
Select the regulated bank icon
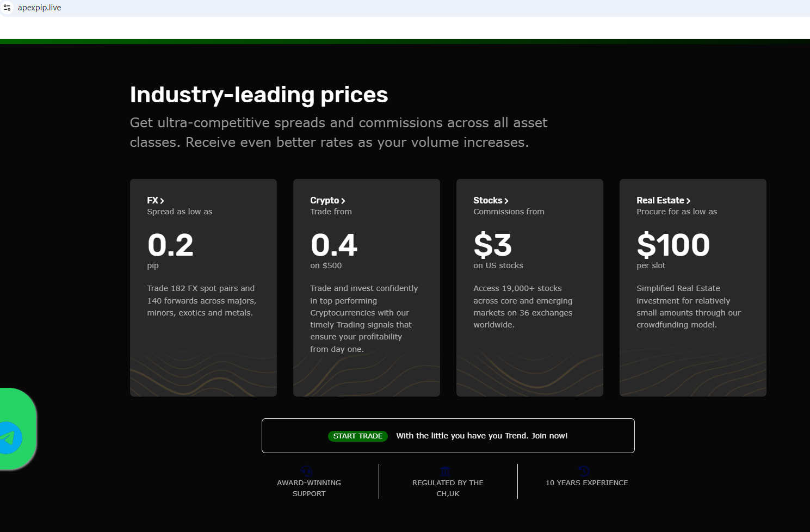tap(445, 471)
